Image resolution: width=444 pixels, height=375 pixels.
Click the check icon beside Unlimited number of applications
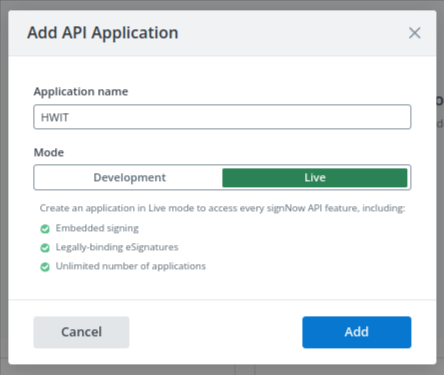tap(45, 267)
